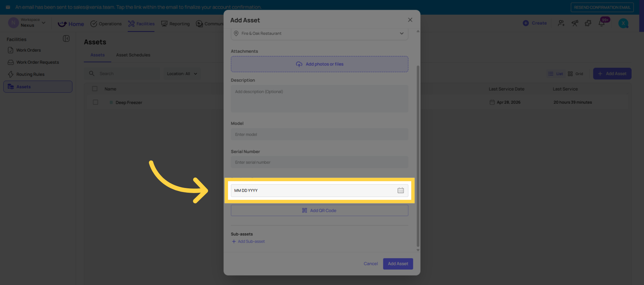Check the Deep Freezer row checkbox
Screen dimensions: 644x285
click(x=95, y=102)
